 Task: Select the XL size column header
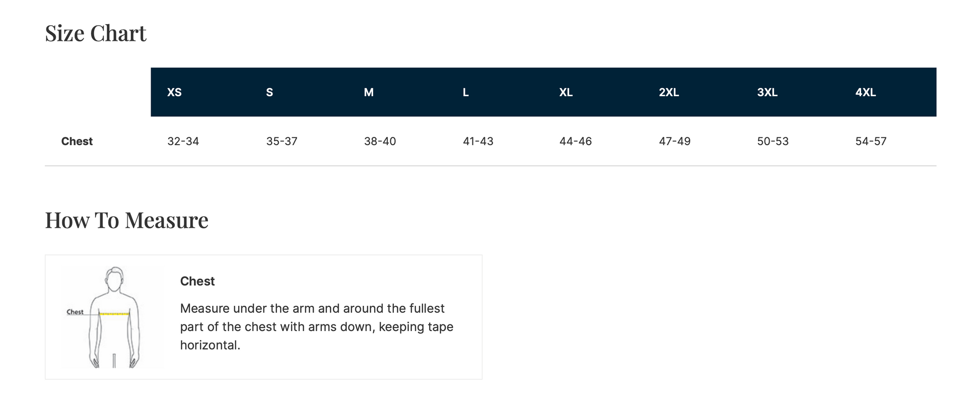pyautogui.click(x=566, y=92)
